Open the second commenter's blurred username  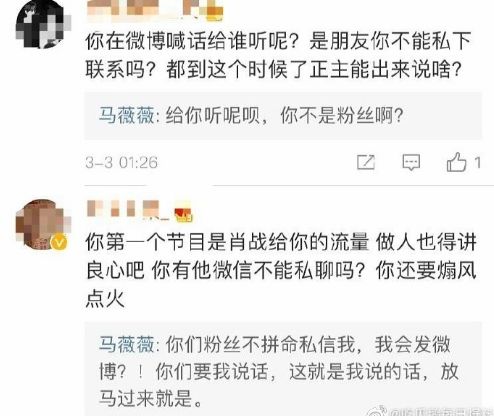(123, 209)
